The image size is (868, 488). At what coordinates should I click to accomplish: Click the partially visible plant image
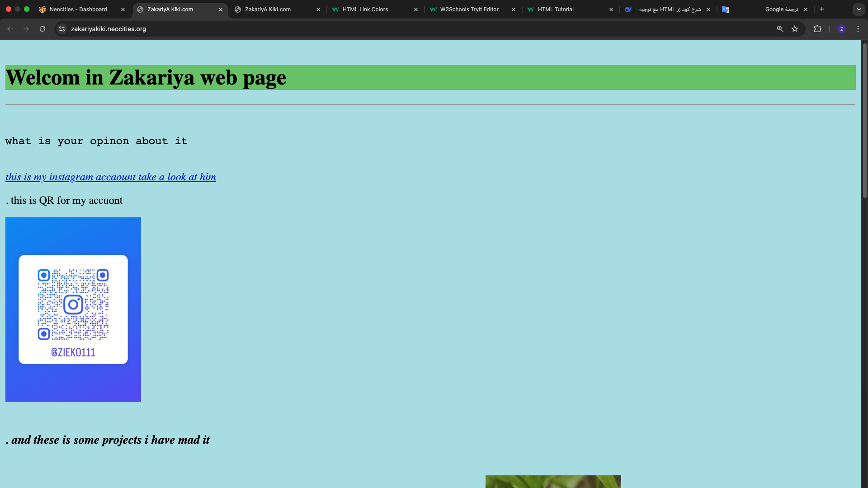tap(553, 482)
